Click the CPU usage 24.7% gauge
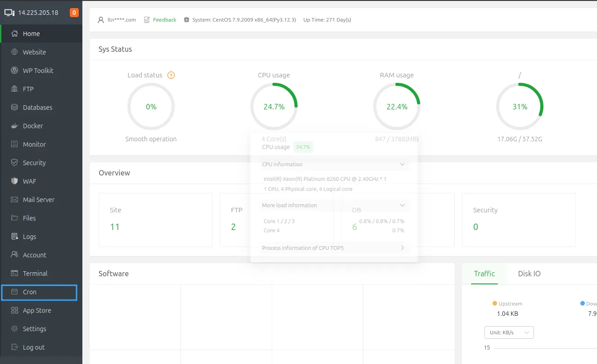Viewport: 597px width, 364px height. pos(274,107)
